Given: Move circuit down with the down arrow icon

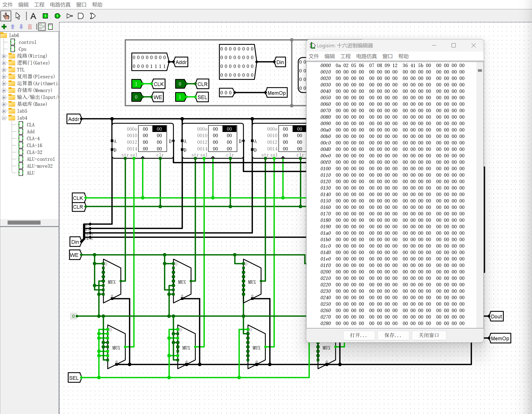Looking at the screenshot, I should (21, 27).
